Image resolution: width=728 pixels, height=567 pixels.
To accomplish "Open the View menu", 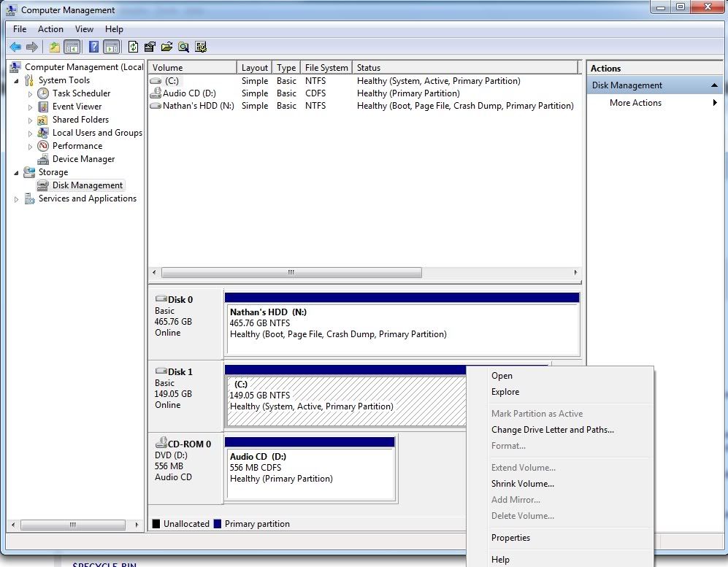I will point(84,28).
